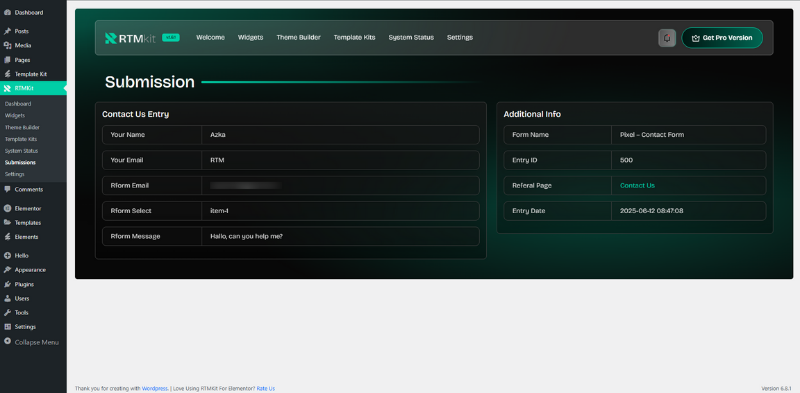Open Template Kits tab in header
The height and width of the screenshot is (393, 800).
click(x=355, y=37)
